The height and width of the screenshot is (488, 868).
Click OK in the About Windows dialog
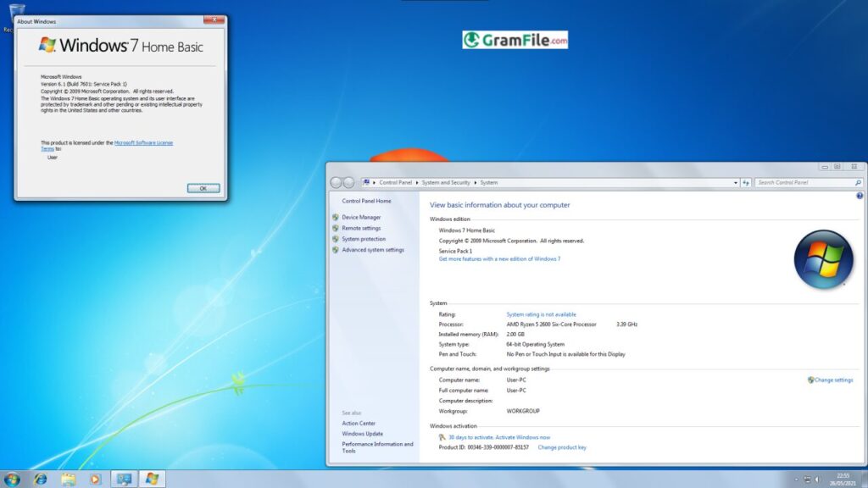pos(203,188)
